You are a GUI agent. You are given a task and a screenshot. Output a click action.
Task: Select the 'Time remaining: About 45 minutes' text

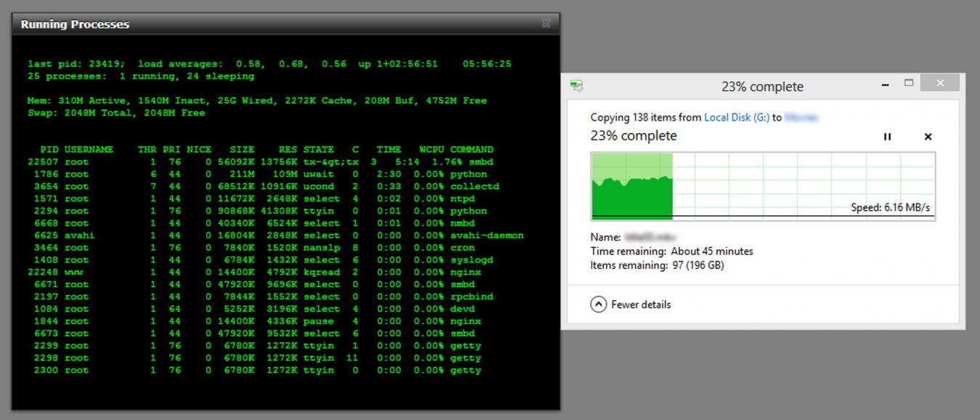tap(672, 251)
